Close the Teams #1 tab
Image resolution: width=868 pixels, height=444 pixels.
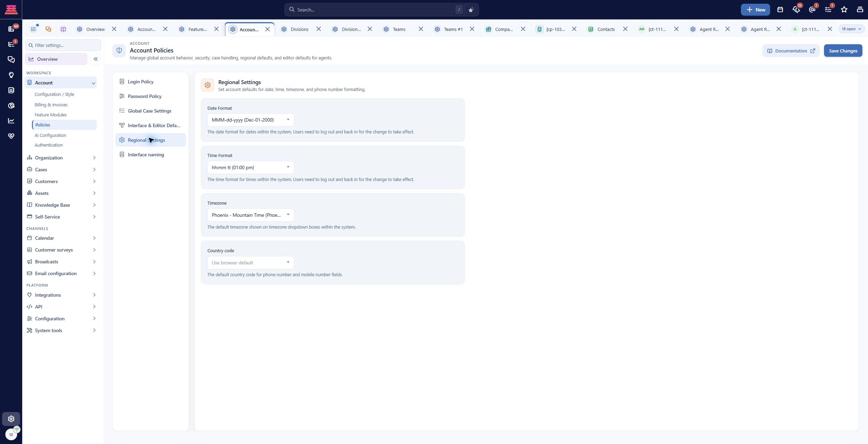[472, 29]
